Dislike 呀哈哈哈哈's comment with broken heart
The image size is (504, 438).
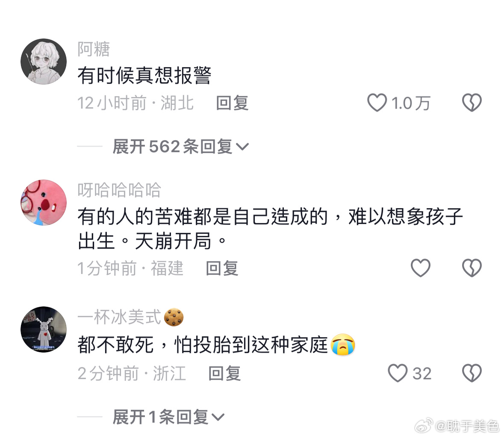pyautogui.click(x=472, y=268)
